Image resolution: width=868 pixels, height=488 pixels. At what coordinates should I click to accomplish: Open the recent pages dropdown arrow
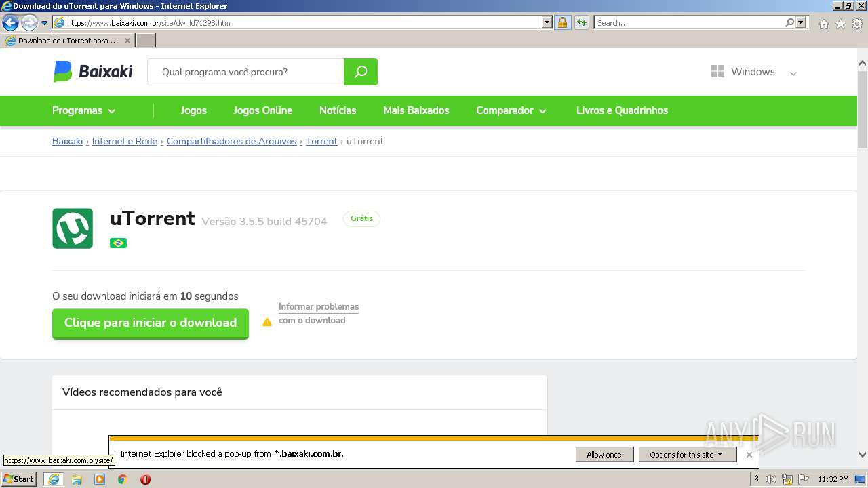coord(45,23)
